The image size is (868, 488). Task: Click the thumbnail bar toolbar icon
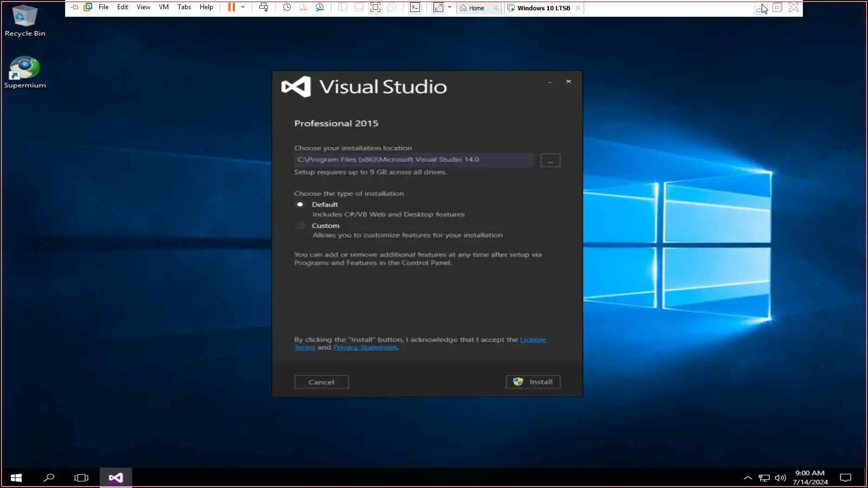[359, 8]
